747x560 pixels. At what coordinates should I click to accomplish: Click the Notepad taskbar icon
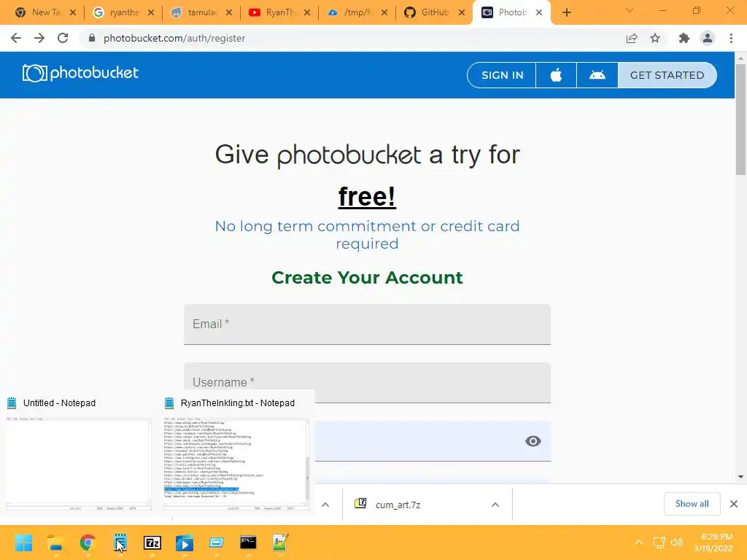point(120,542)
